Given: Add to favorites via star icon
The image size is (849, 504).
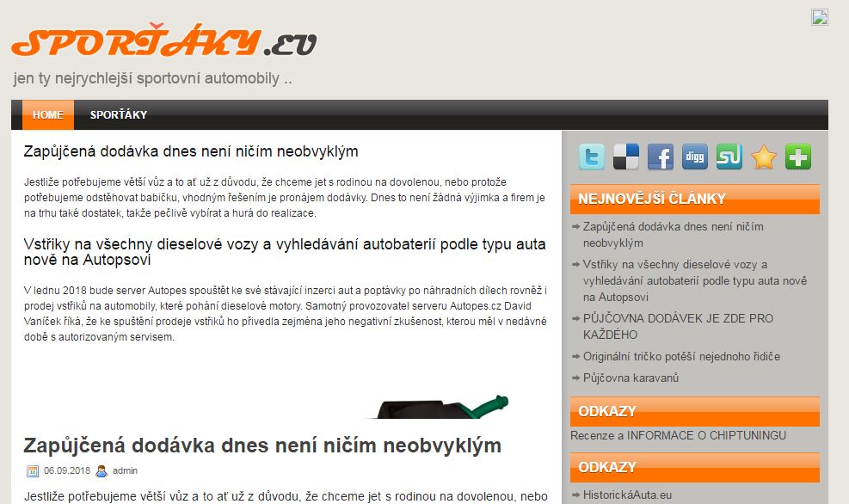Looking at the screenshot, I should pos(764,157).
